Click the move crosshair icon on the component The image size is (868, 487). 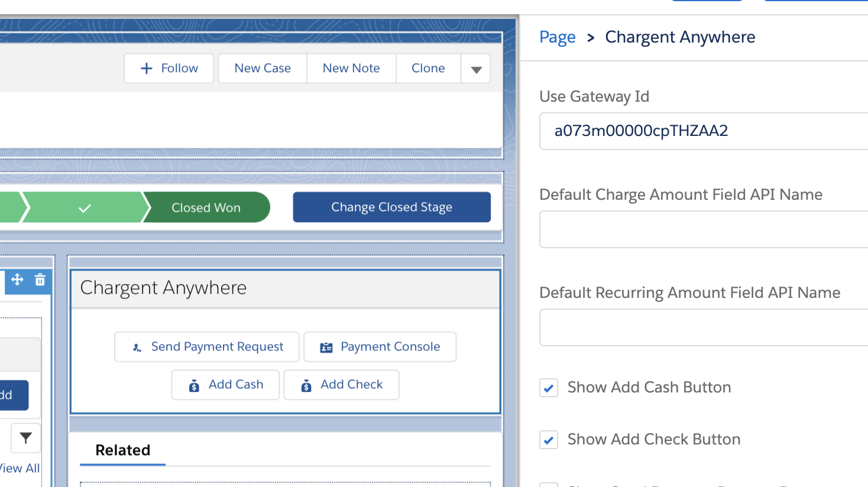click(x=17, y=280)
